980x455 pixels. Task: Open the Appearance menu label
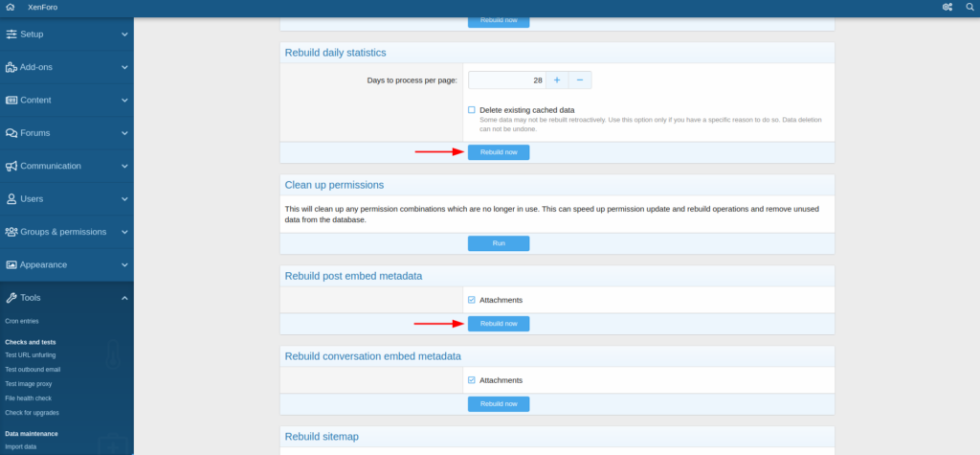click(x=43, y=264)
